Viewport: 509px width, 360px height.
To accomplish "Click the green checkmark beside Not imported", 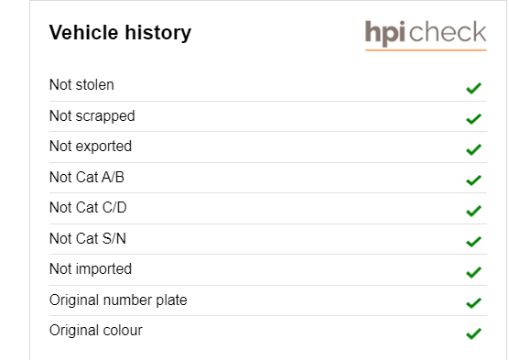I will [x=473, y=272].
